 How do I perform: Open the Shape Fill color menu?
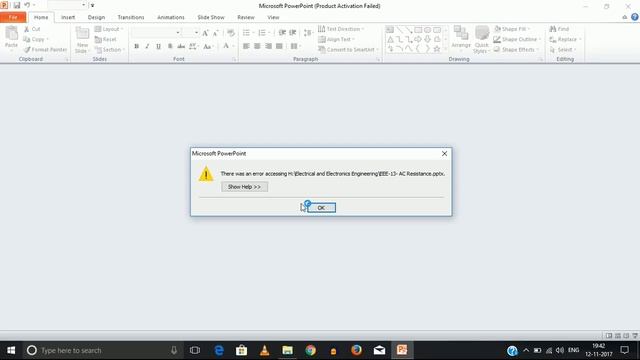[x=512, y=29]
